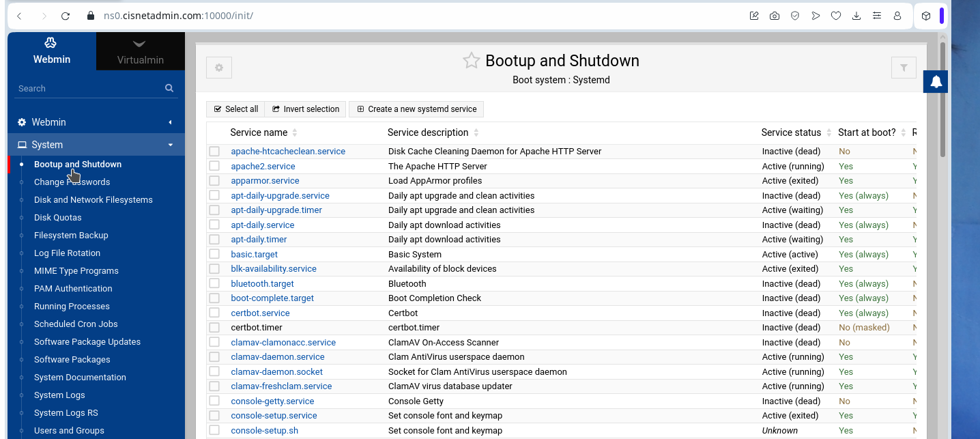Open Running Processes from the sidebar
This screenshot has width=980, height=439.
pos(72,307)
